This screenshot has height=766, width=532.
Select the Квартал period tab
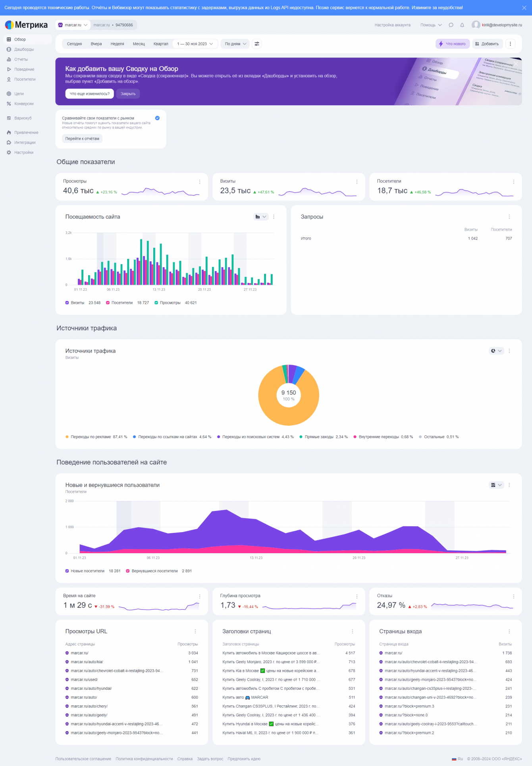[161, 44]
